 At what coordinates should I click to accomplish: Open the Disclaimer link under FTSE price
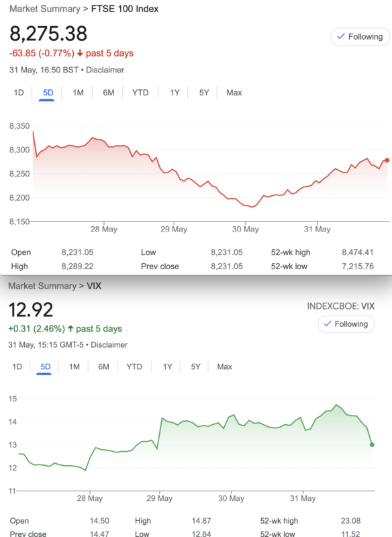(x=105, y=70)
